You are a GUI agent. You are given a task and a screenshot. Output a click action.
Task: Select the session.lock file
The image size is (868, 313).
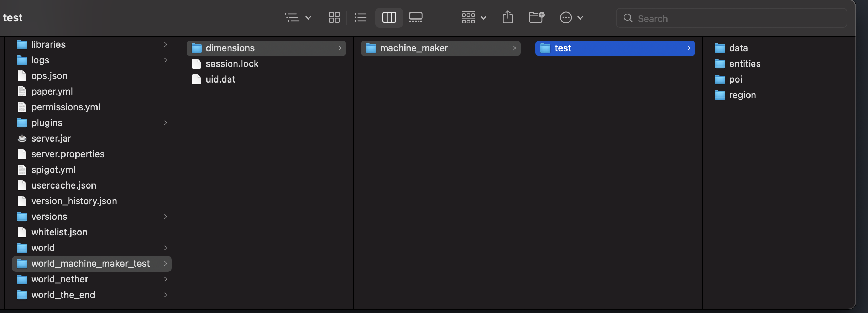click(266, 64)
